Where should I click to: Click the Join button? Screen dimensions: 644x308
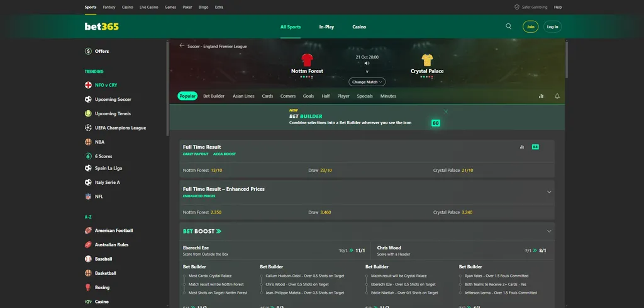pos(531,26)
